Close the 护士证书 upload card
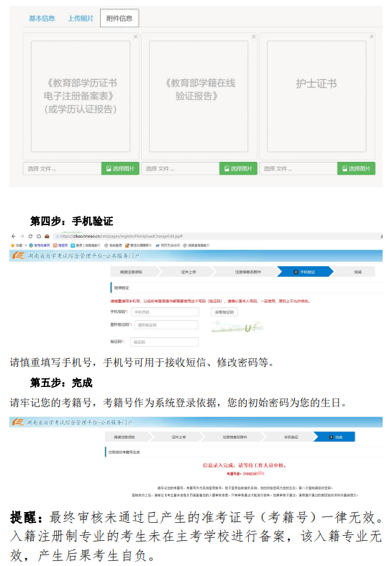392x566 pixels. coord(372,37)
